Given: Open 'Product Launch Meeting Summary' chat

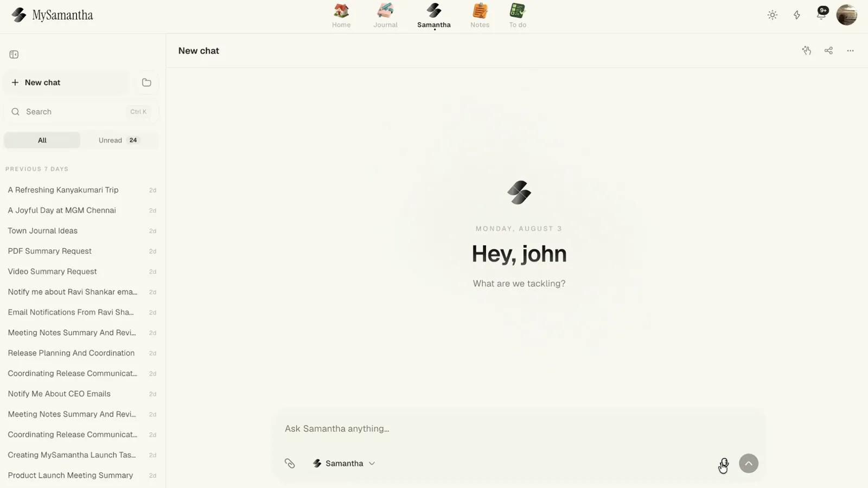Looking at the screenshot, I should [81, 476].
